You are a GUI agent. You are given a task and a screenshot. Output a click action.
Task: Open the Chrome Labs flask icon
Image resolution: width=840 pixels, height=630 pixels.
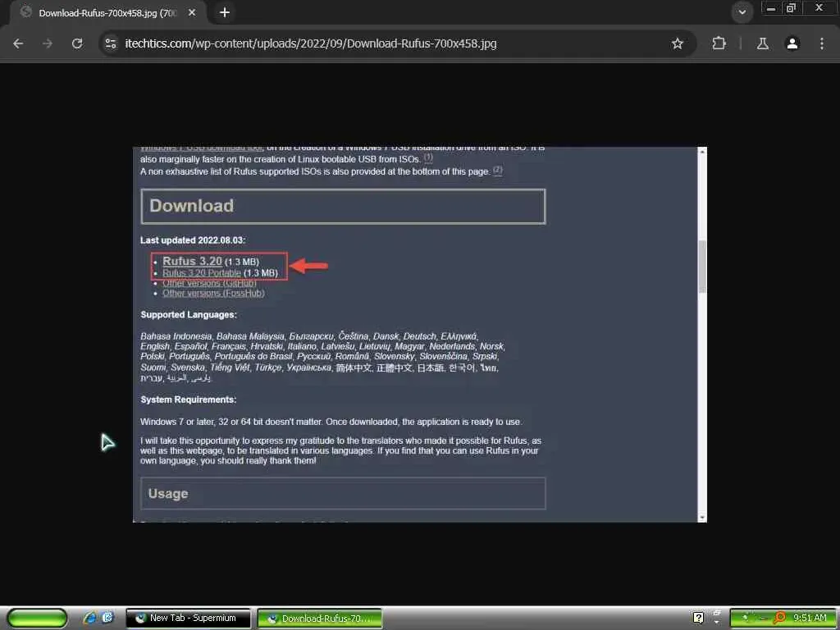click(763, 43)
